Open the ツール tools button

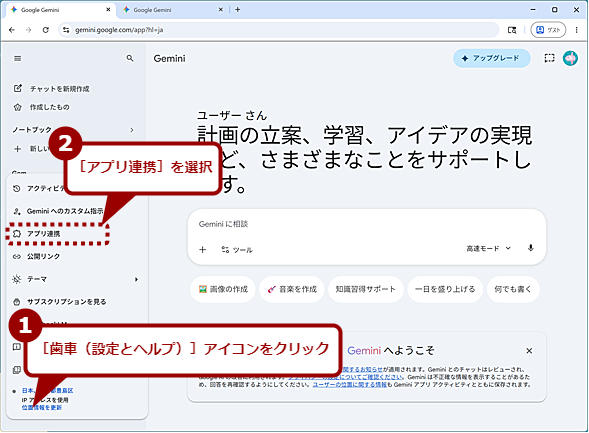[x=237, y=250]
